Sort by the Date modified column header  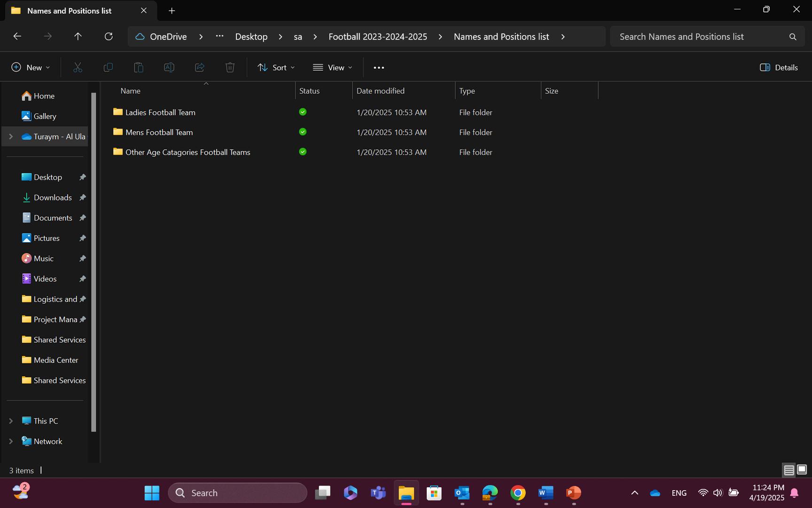pyautogui.click(x=380, y=91)
